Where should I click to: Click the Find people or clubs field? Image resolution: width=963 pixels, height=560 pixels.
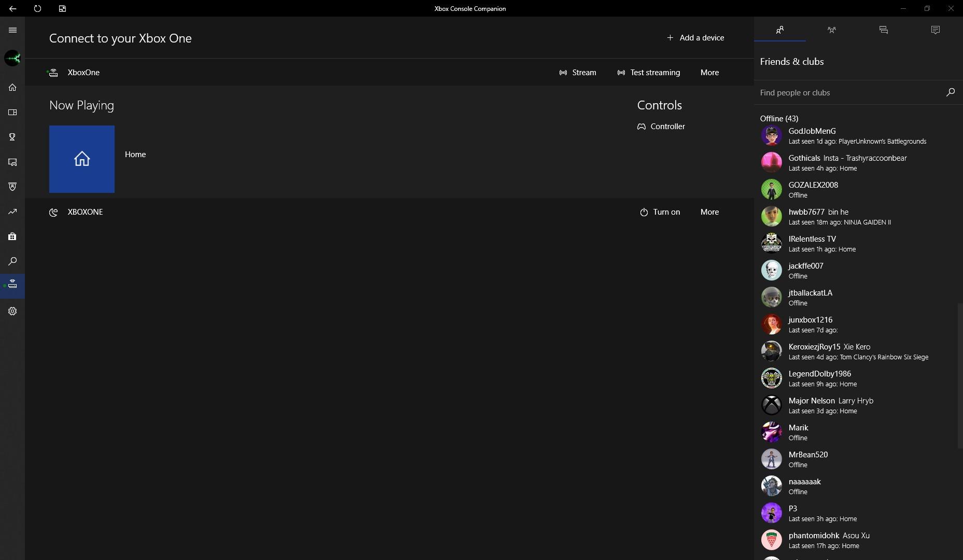point(850,92)
